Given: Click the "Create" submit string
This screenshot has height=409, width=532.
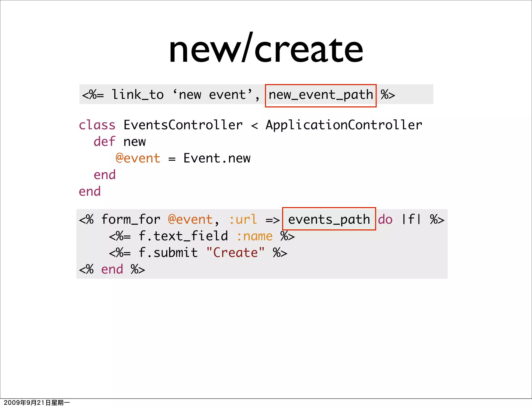Looking at the screenshot, I should click(x=235, y=253).
